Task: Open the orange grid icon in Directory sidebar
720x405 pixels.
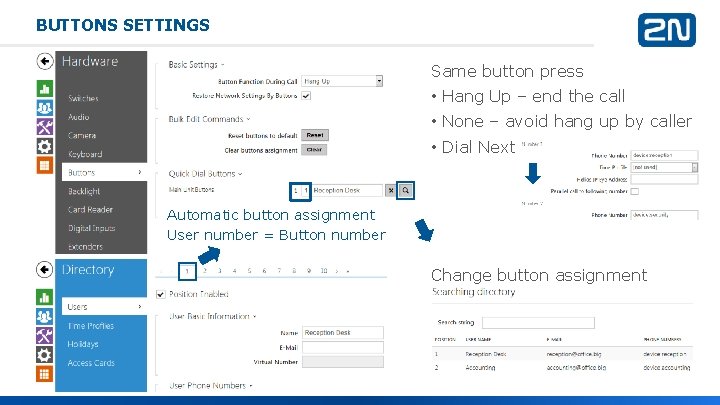Action: (45, 374)
